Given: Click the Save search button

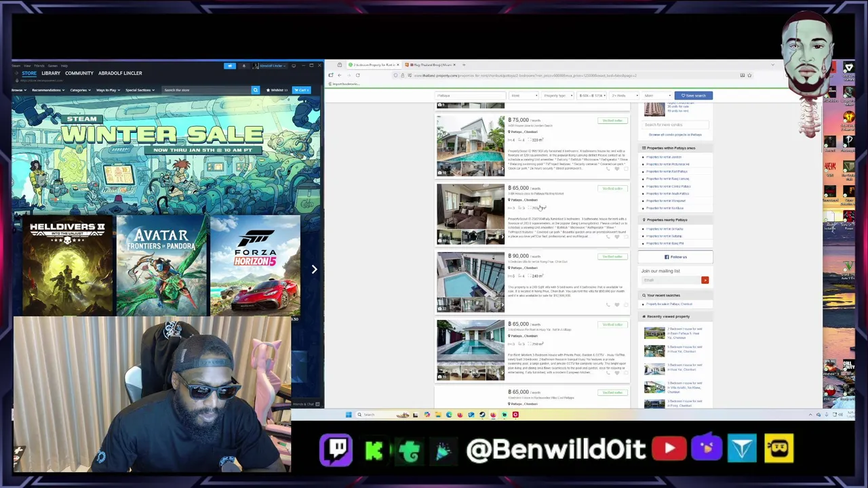Looking at the screenshot, I should click(694, 96).
